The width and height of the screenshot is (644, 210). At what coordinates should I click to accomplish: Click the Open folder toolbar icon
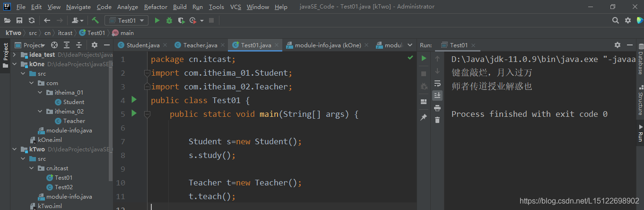click(x=7, y=20)
